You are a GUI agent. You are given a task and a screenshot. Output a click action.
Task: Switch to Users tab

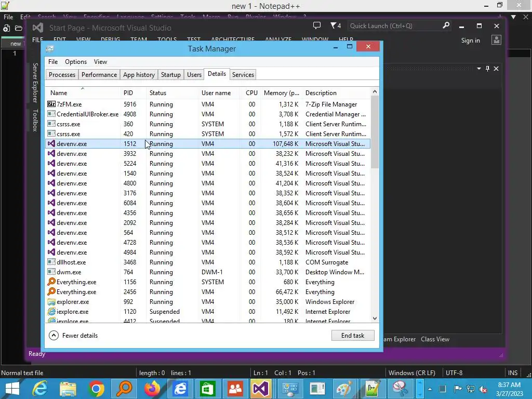[194, 75]
